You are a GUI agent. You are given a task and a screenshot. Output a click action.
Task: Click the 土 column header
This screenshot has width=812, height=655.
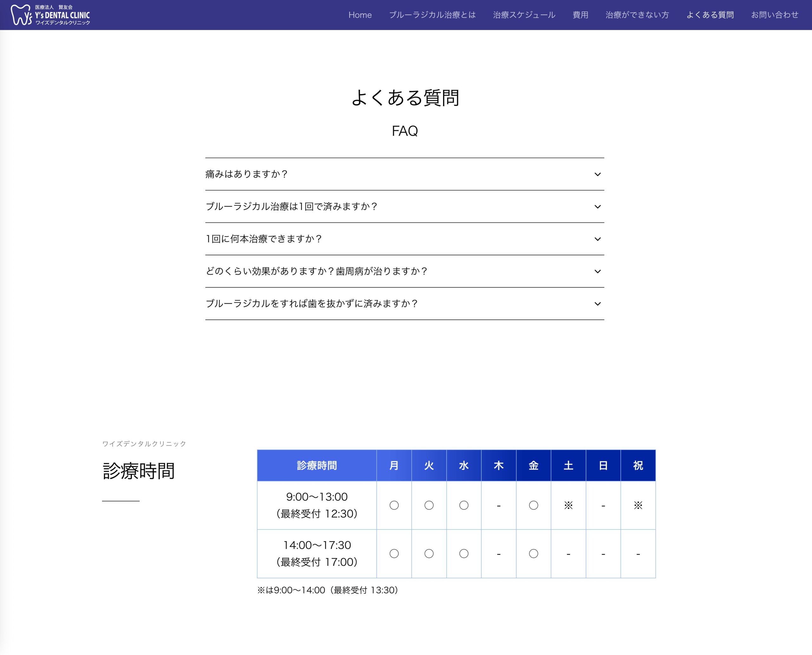pyautogui.click(x=568, y=466)
